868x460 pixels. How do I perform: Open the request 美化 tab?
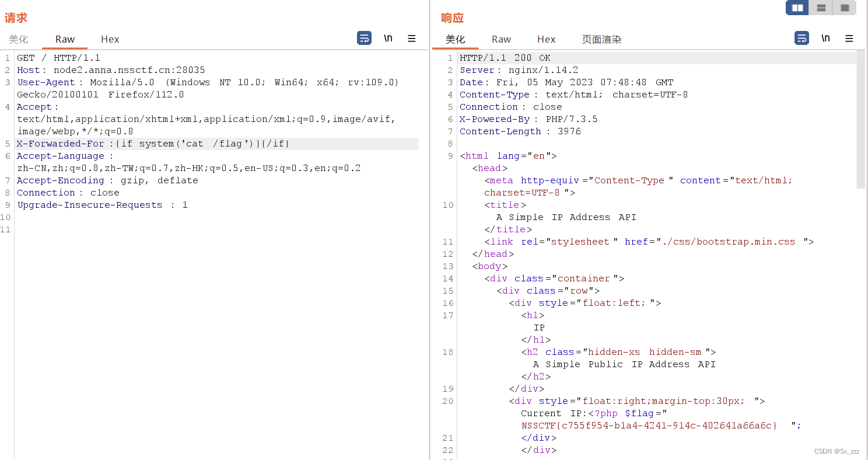pyautogui.click(x=19, y=39)
